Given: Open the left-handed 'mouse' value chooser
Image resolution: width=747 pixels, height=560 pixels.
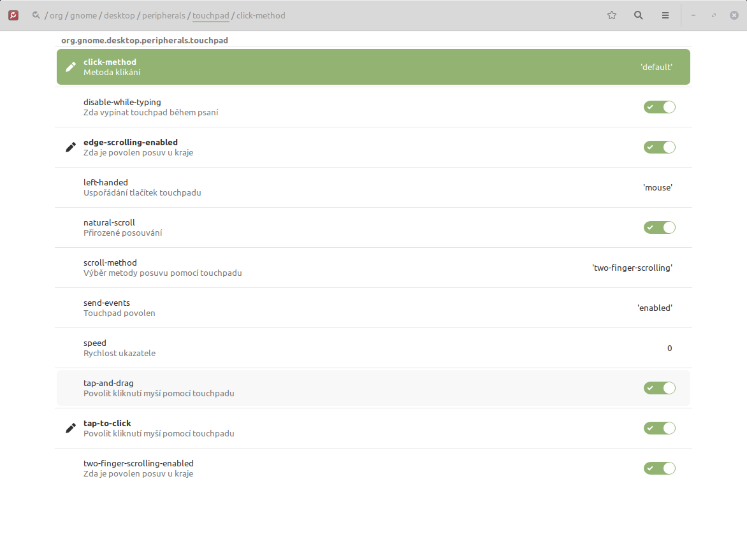Looking at the screenshot, I should click(x=657, y=188).
